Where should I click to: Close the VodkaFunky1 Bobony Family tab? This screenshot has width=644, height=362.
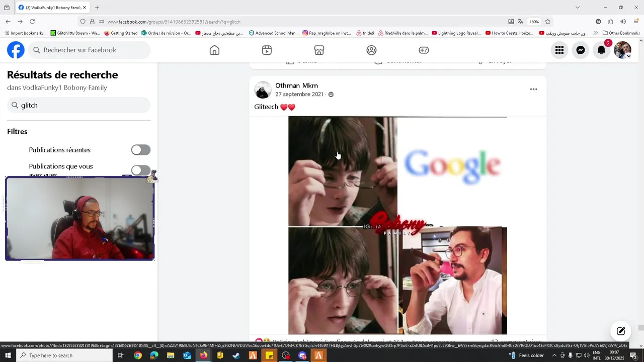(x=85, y=8)
